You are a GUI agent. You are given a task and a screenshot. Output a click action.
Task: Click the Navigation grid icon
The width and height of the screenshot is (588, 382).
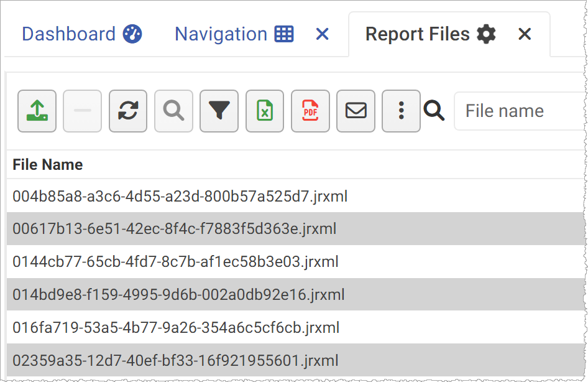pos(284,34)
